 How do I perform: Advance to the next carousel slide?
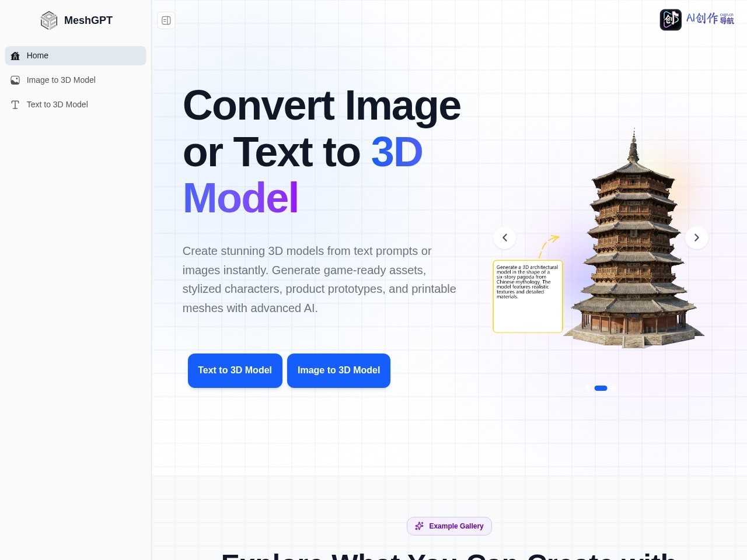pos(696,237)
